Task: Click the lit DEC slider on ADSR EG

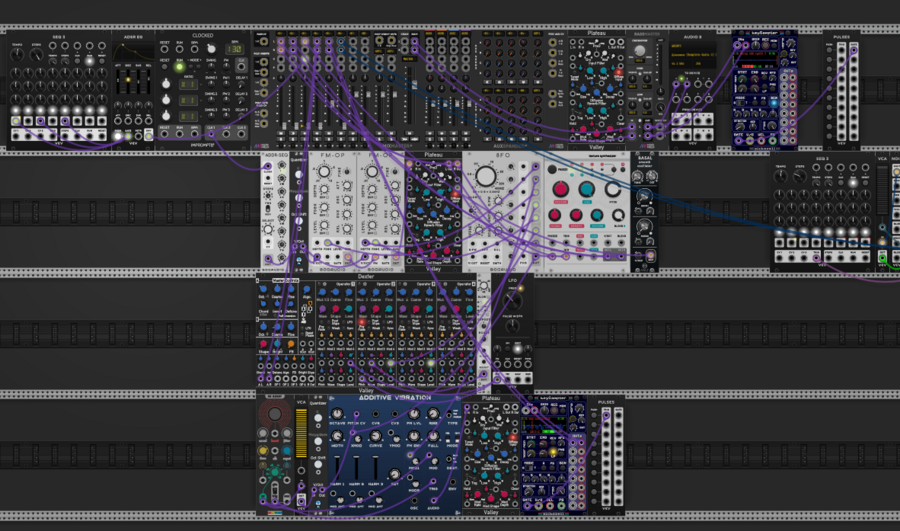Action: point(127,82)
